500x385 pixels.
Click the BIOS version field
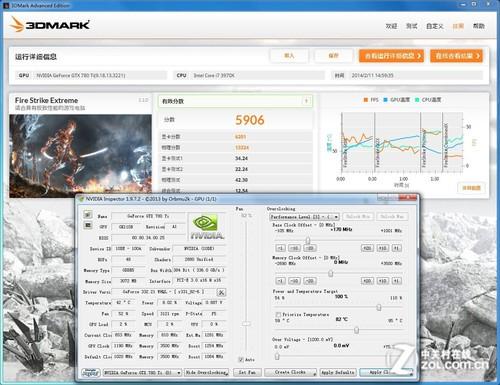tap(148, 238)
